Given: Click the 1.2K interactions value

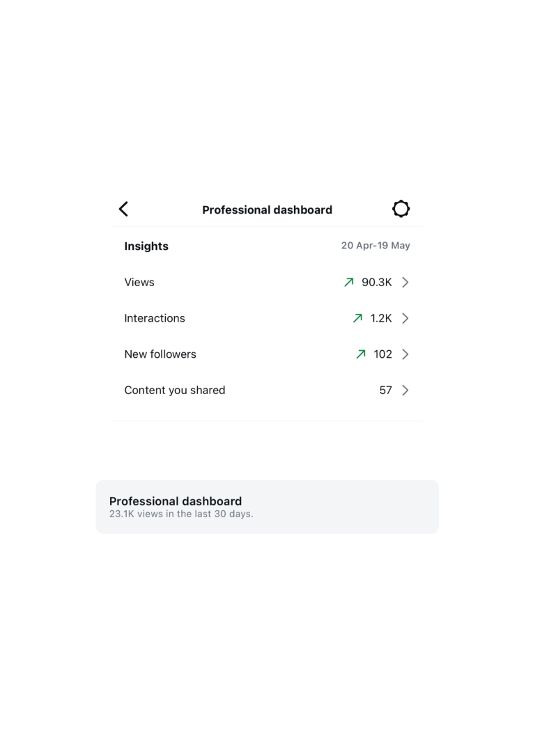Looking at the screenshot, I should [381, 318].
